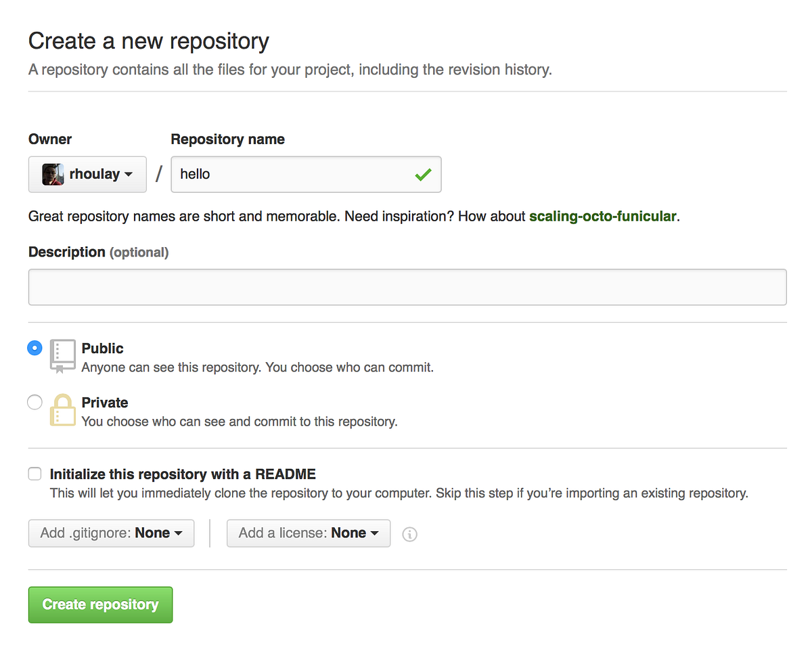Click the Private label text
The width and height of the screenshot is (812, 647).
105,402
